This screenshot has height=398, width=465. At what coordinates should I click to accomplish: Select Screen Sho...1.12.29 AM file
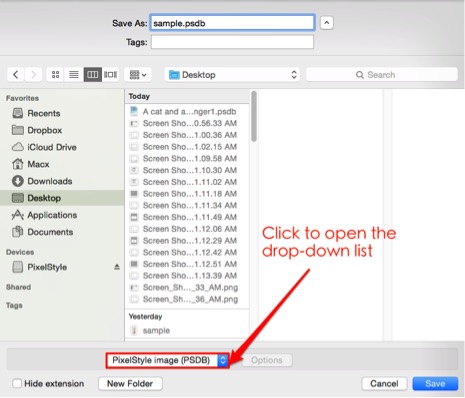point(187,241)
